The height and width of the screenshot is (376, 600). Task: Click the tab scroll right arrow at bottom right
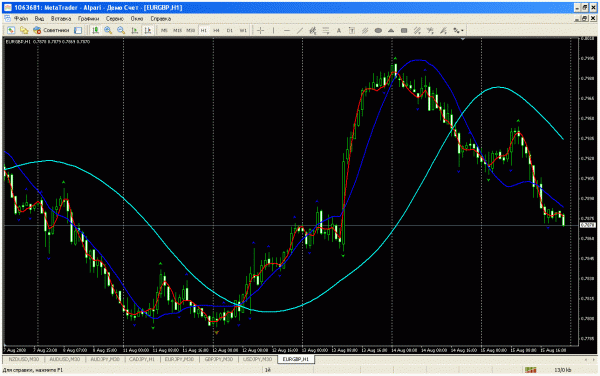594,360
